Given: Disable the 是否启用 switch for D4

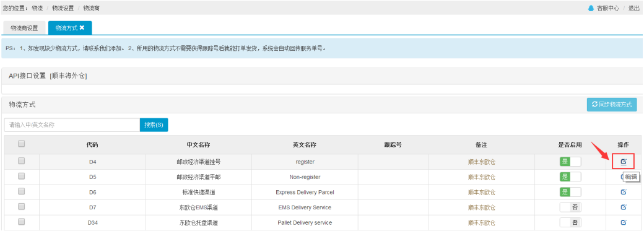Looking at the screenshot, I should 570,162.
